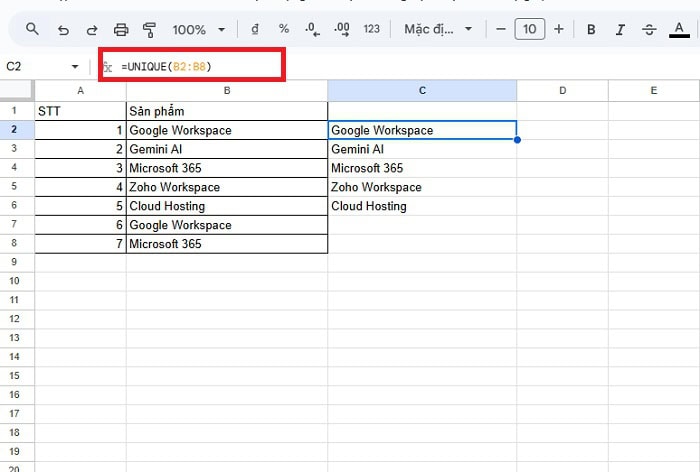Click the font size field showing 10
Screen dimensions: 700x472
(x=529, y=29)
